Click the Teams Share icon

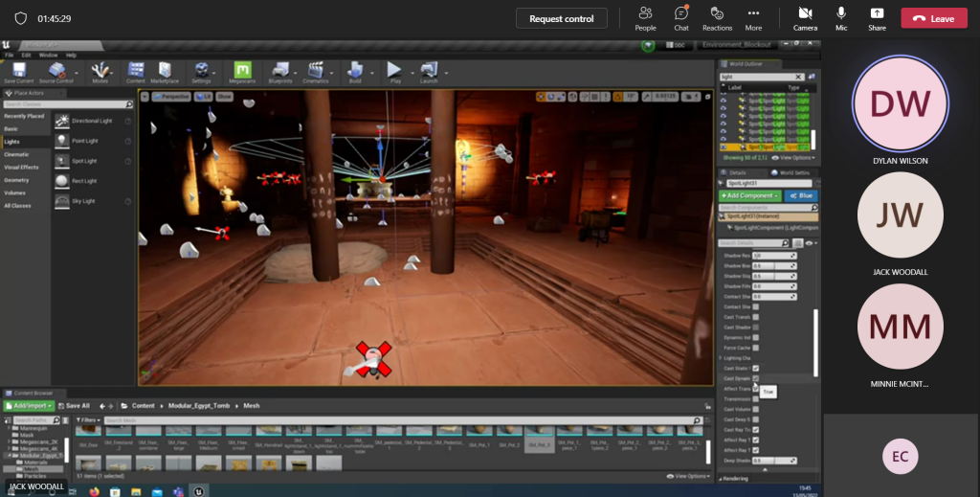877,18
